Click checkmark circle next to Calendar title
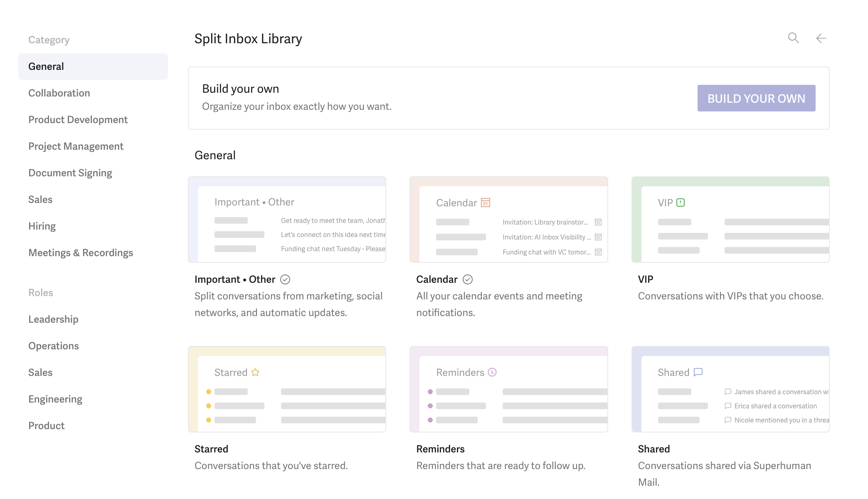Viewport: 868px width, 499px height. coord(468,279)
